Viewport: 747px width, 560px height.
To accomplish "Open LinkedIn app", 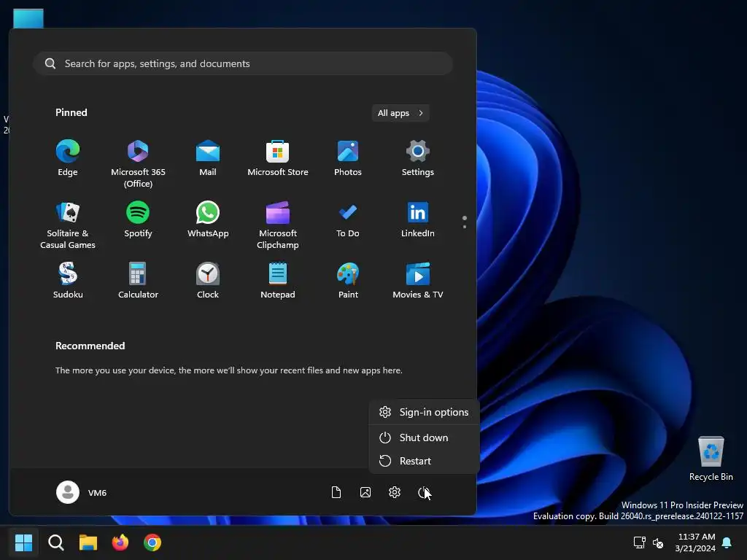I will pos(418,219).
